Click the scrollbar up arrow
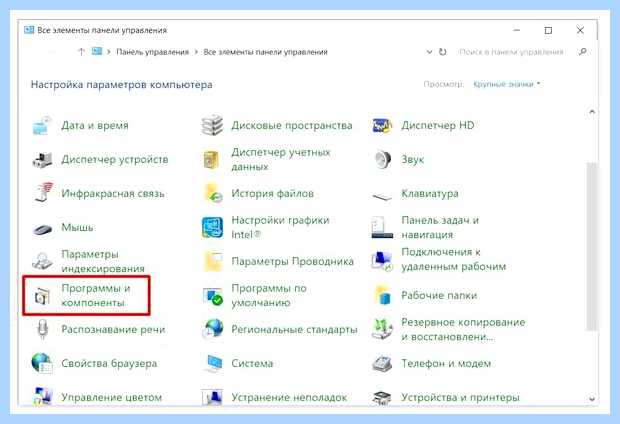Screen dimensions: 620x424 [592, 112]
